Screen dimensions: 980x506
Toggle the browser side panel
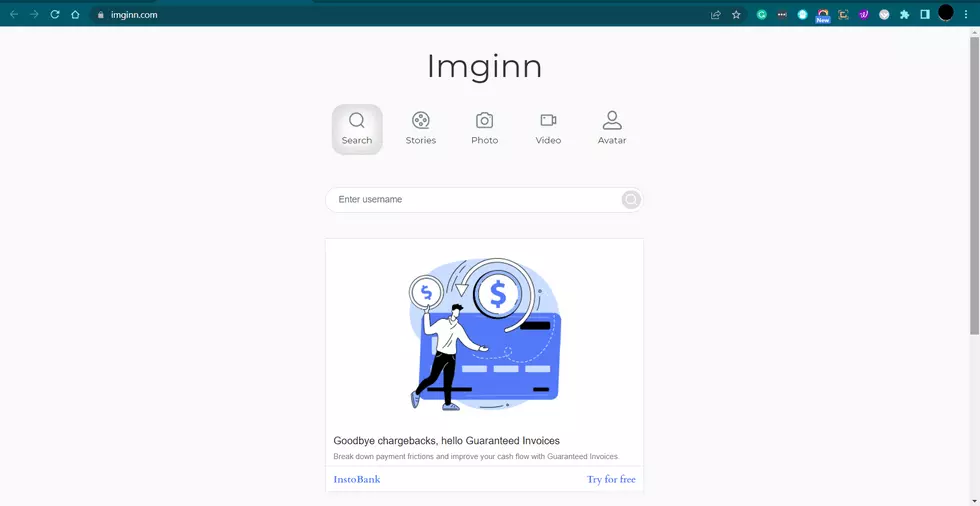(x=925, y=15)
